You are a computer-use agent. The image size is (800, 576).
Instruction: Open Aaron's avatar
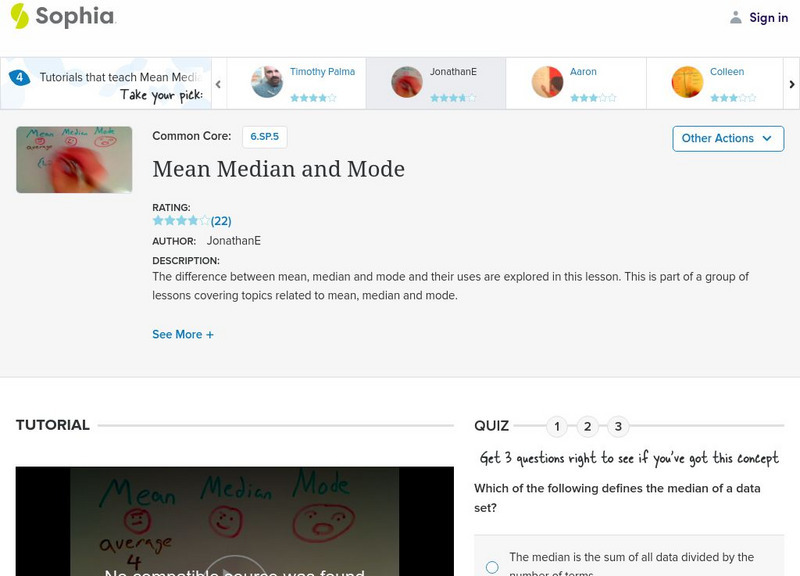point(550,82)
